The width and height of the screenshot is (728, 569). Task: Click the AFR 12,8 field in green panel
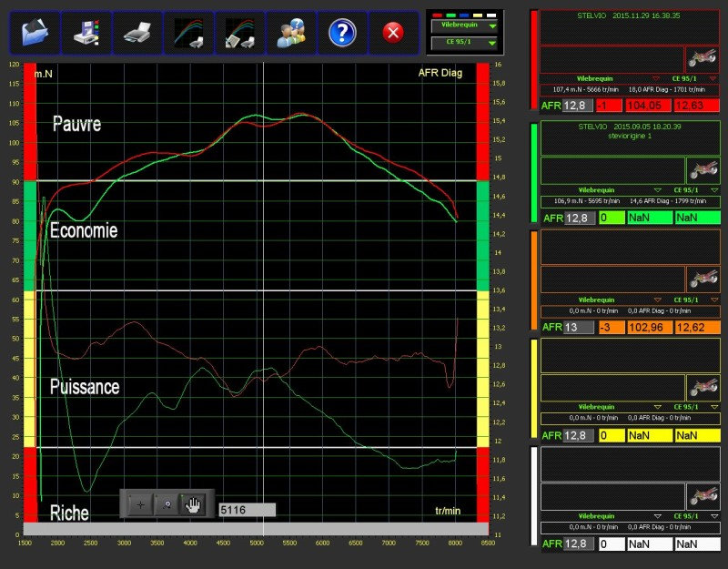click(580, 218)
